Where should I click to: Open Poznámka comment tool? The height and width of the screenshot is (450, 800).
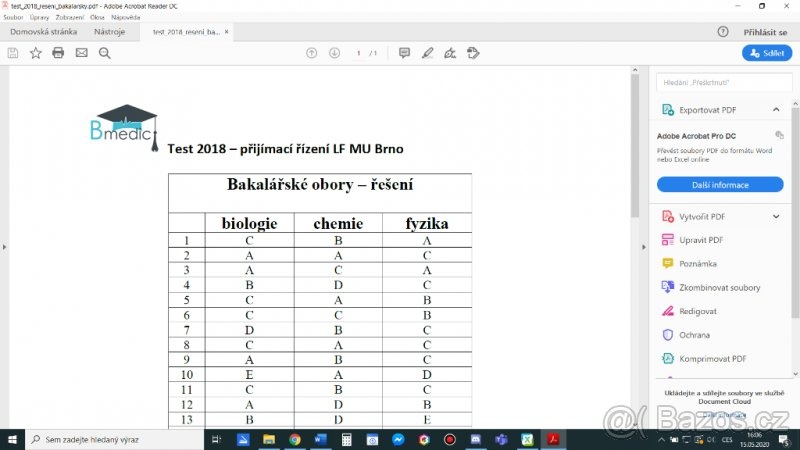(x=697, y=264)
